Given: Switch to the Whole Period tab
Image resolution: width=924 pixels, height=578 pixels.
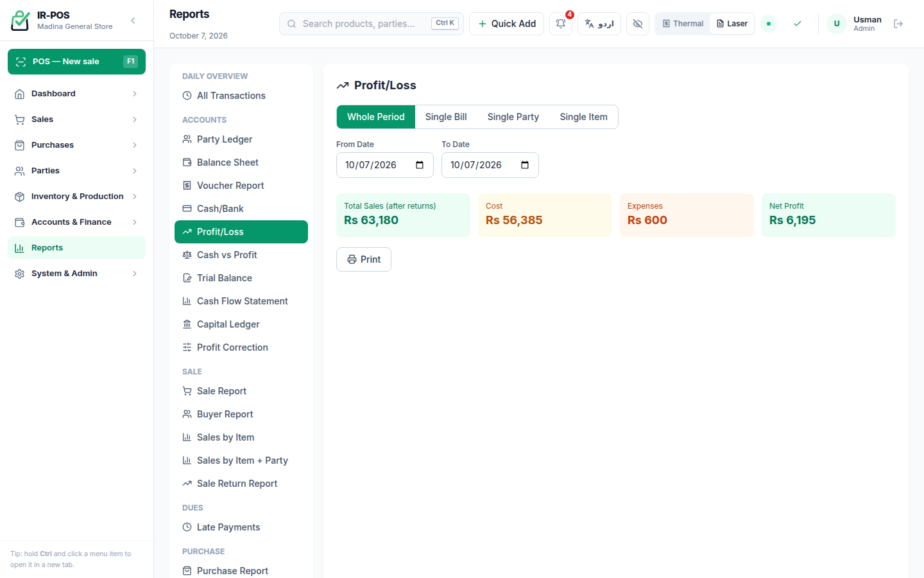Looking at the screenshot, I should point(376,117).
